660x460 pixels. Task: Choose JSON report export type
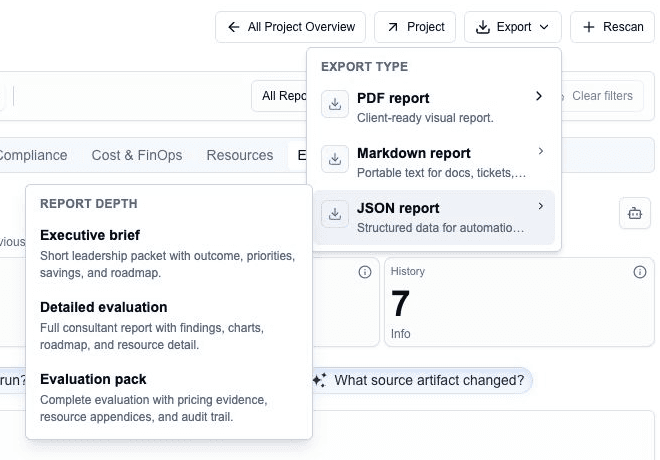(434, 218)
